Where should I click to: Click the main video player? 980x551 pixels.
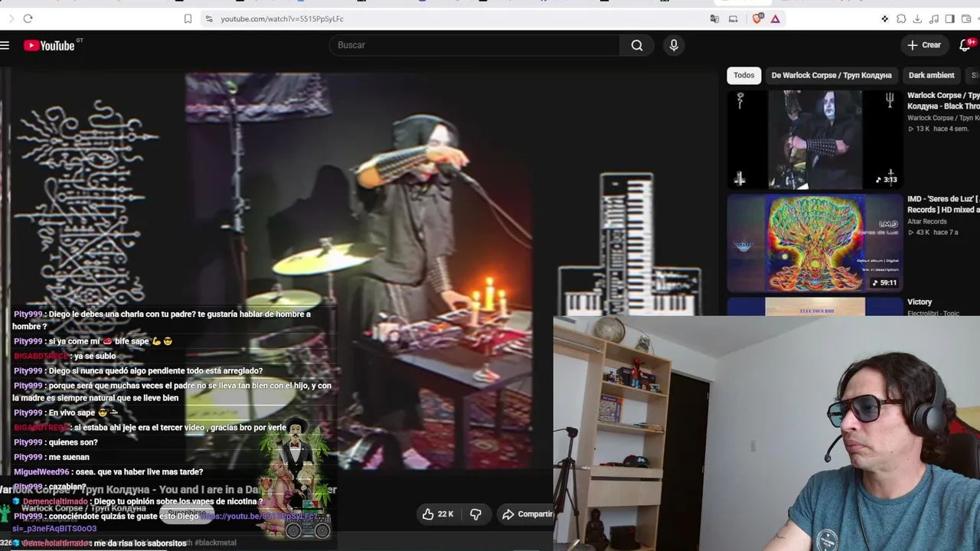point(358,272)
